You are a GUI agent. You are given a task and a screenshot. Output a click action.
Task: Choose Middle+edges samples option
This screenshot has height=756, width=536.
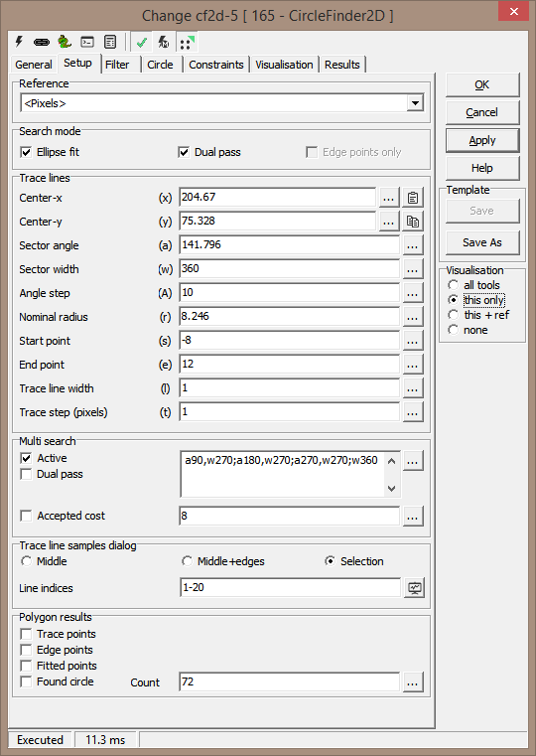pyautogui.click(x=187, y=561)
